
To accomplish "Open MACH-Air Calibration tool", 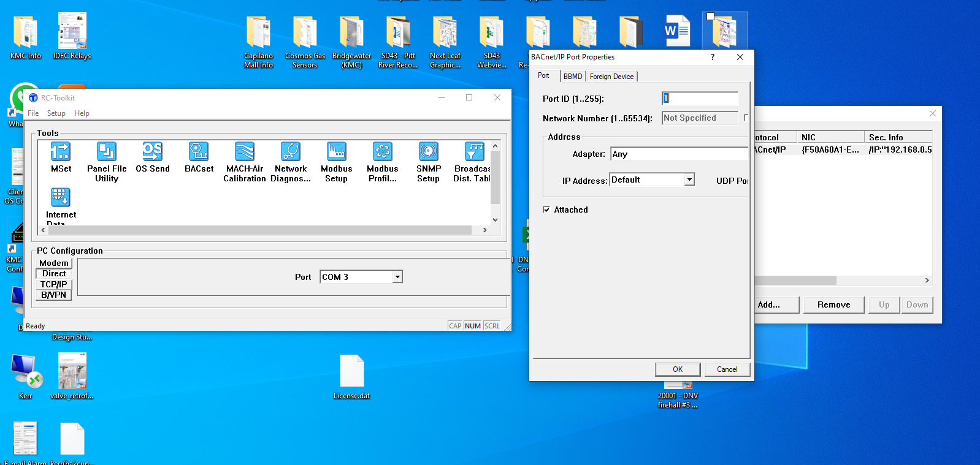I will (x=245, y=162).
